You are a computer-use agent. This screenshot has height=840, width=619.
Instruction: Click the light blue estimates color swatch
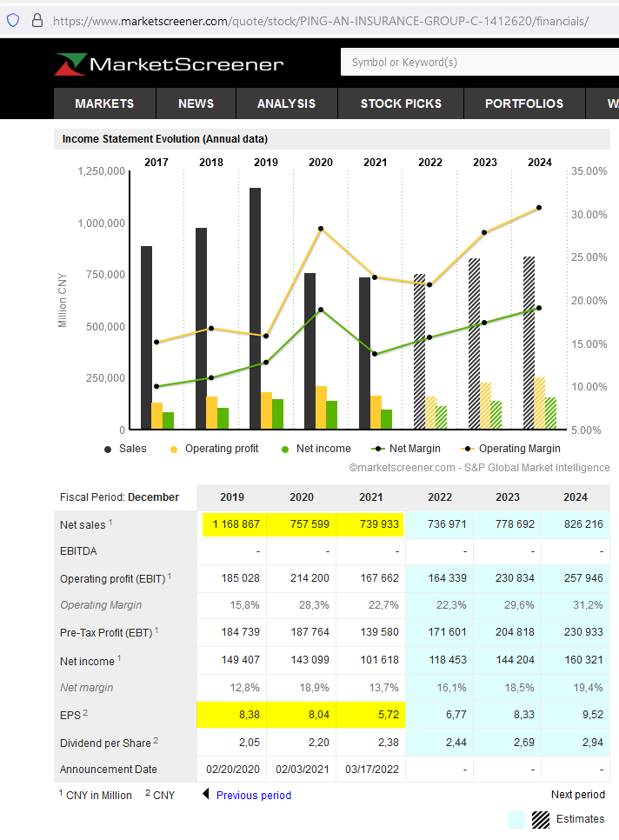coord(516,819)
